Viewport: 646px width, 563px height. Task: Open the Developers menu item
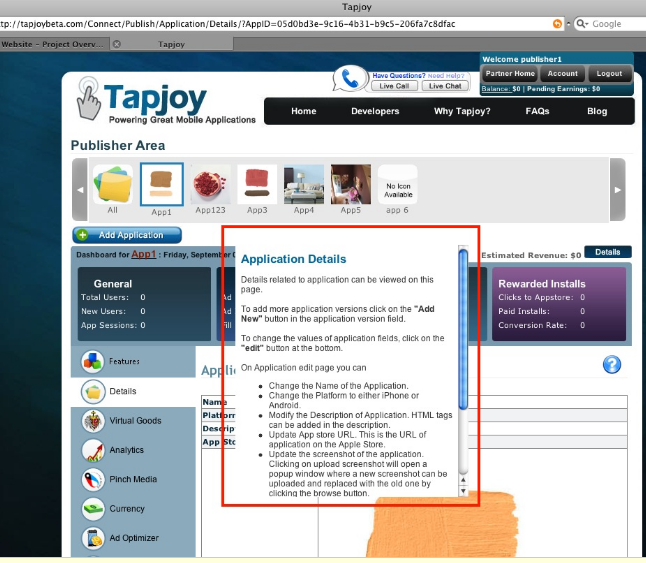point(375,111)
